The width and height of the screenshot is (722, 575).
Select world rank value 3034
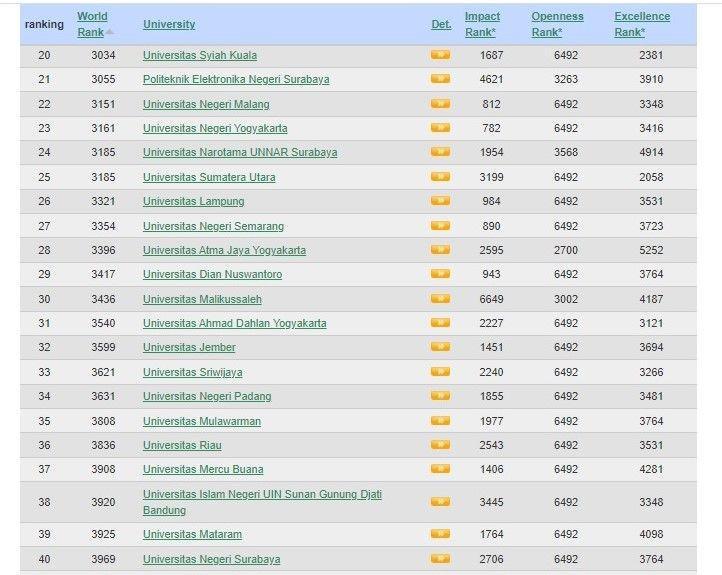coord(103,55)
